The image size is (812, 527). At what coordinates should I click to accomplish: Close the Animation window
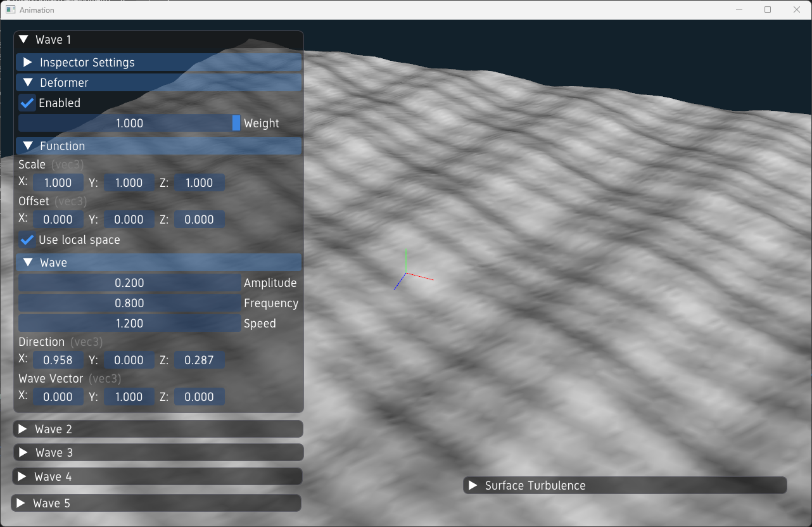797,10
